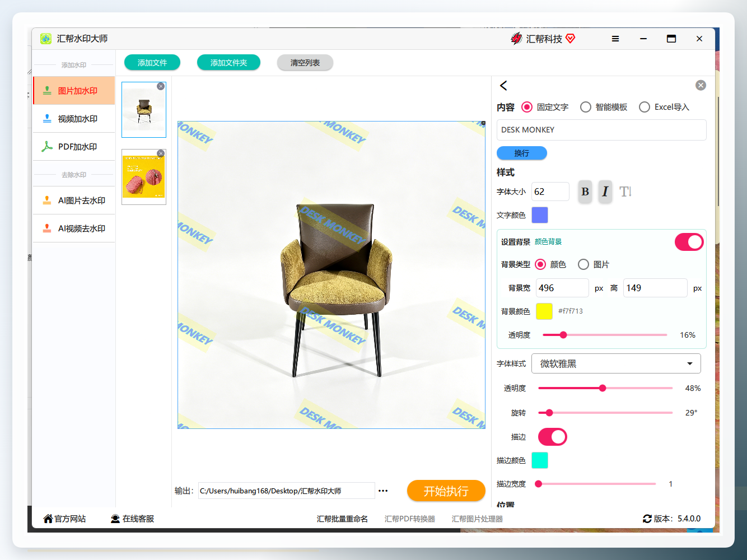
Task: Click the 颜色背景 label text
Action: (x=548, y=242)
